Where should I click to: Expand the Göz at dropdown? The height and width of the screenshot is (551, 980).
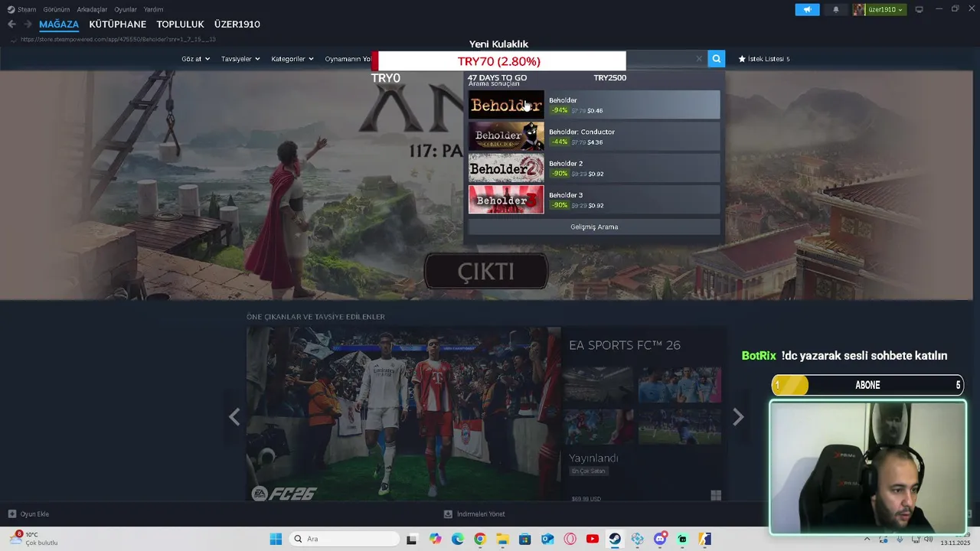click(x=196, y=59)
